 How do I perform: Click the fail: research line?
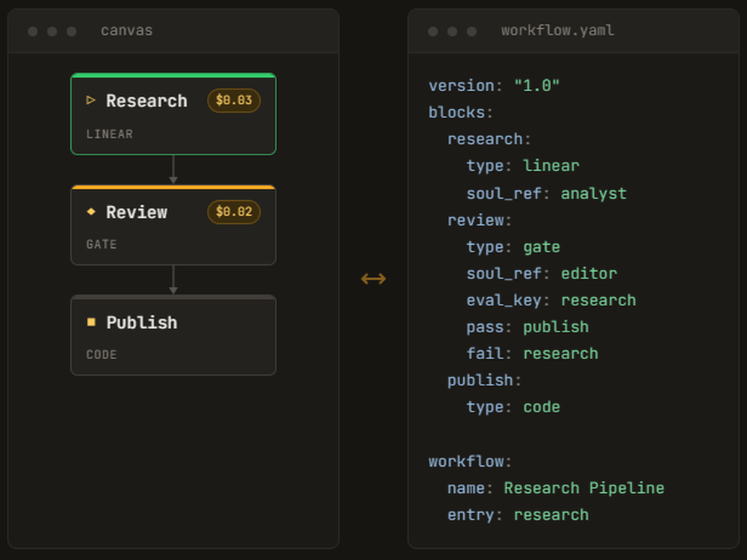coord(532,353)
